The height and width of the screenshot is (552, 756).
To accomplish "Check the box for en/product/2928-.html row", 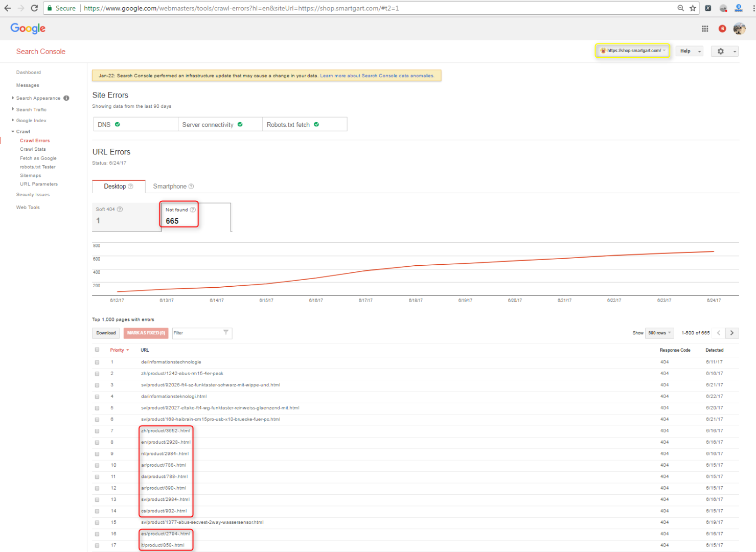I will 97,443.
